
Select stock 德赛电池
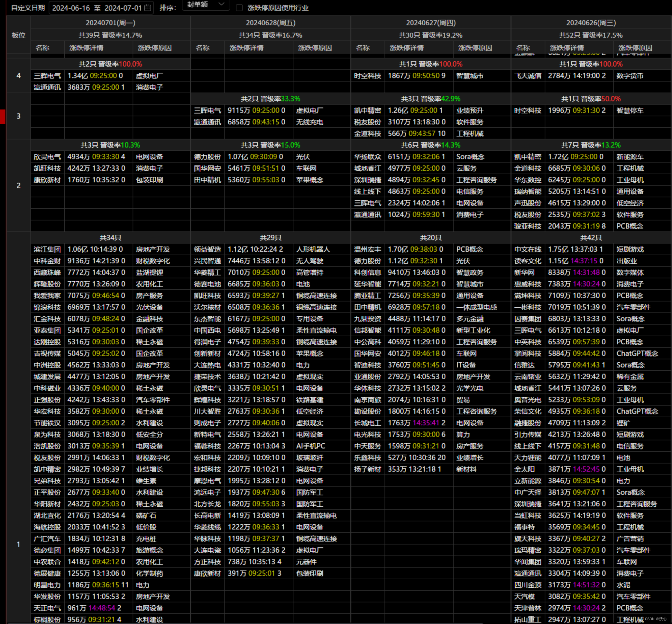coord(207,284)
